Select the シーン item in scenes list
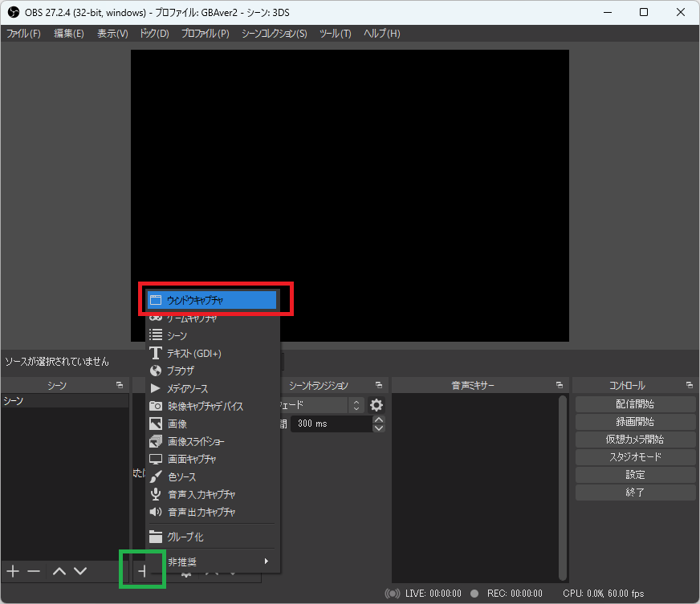Image resolution: width=700 pixels, height=604 pixels. click(65, 400)
